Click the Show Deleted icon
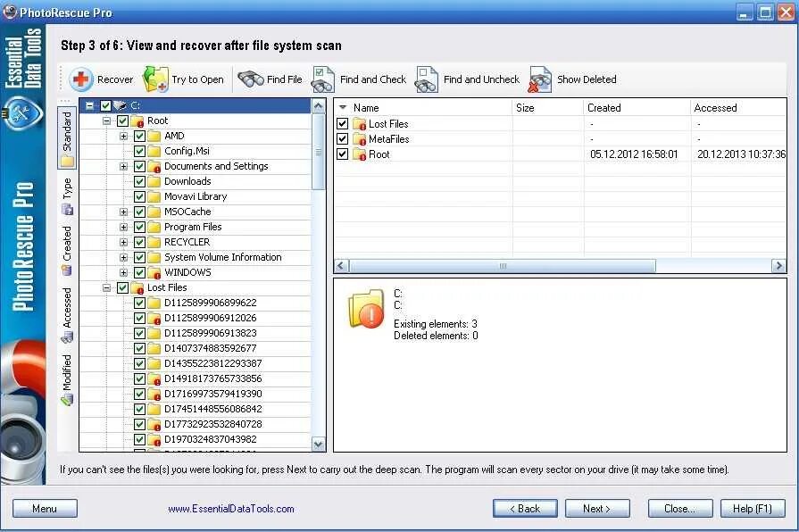The image size is (799, 532). [540, 79]
